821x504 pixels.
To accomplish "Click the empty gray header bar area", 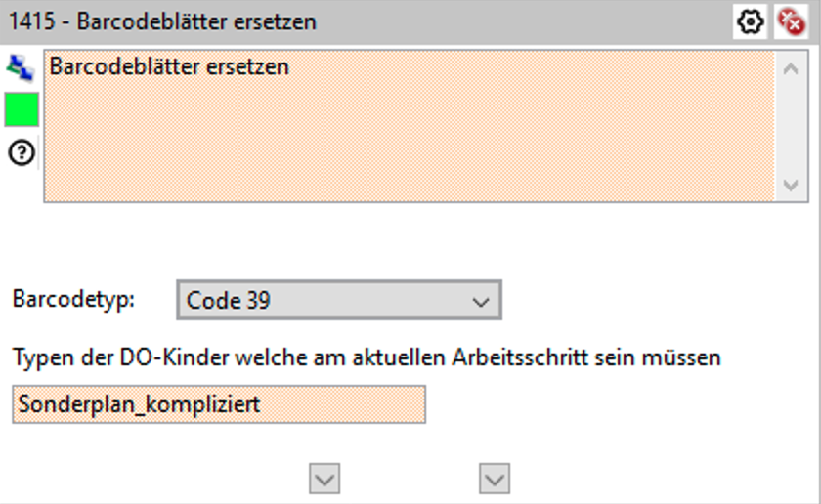I will click(528, 21).
